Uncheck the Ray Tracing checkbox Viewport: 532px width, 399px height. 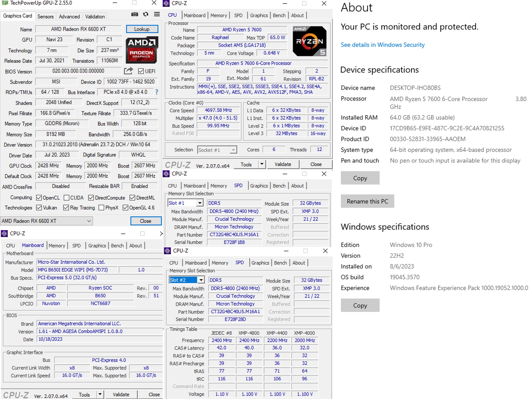pyautogui.click(x=65, y=208)
